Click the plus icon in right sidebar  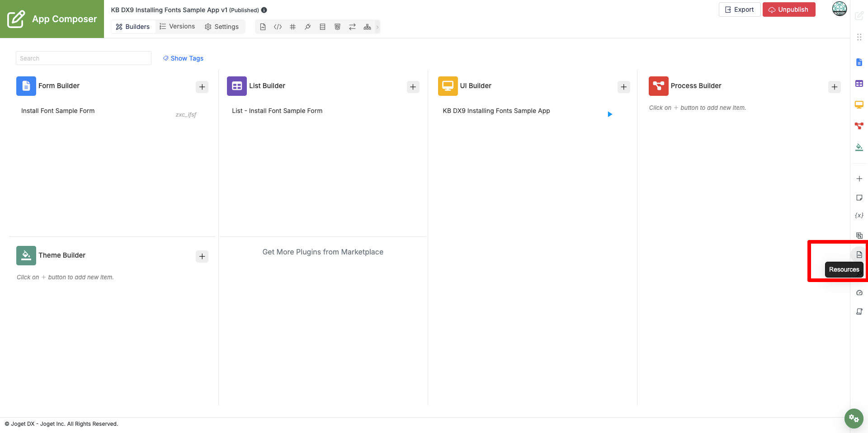(x=859, y=179)
